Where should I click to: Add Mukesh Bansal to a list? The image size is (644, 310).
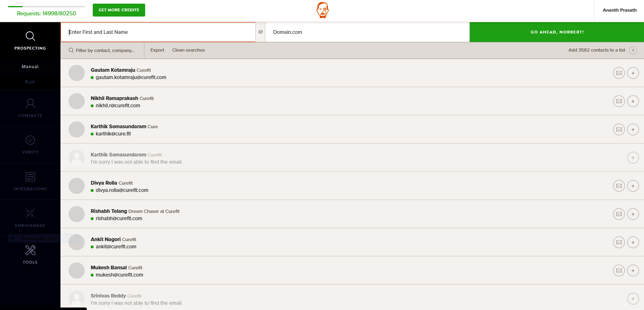pos(633,270)
